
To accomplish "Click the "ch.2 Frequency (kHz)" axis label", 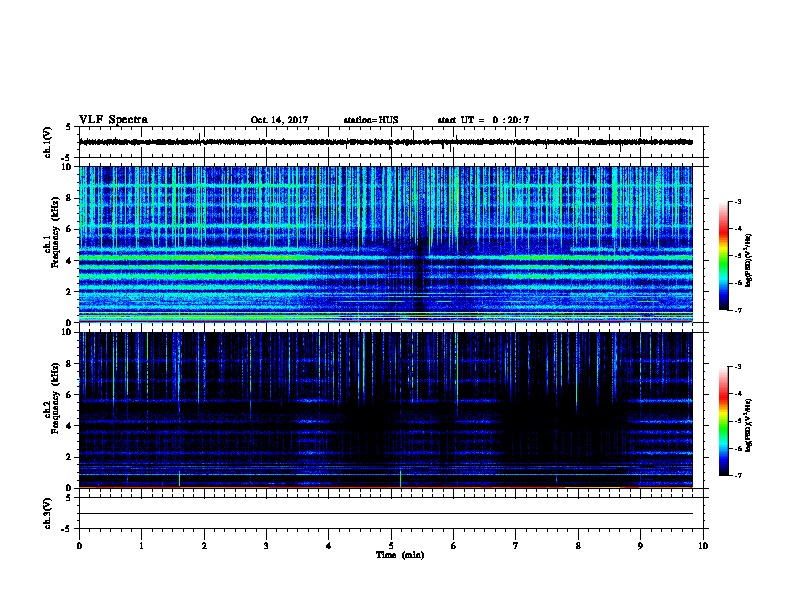I will tap(51, 398).
